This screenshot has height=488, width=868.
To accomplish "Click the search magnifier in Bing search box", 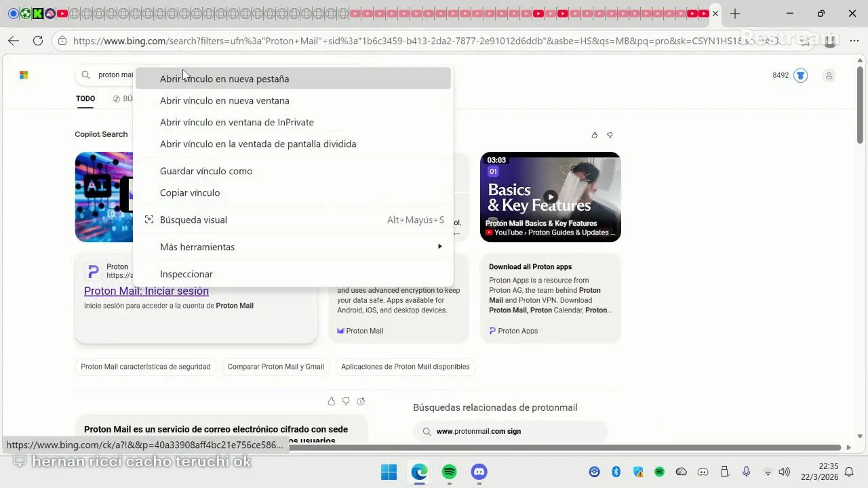I will click(x=85, y=75).
